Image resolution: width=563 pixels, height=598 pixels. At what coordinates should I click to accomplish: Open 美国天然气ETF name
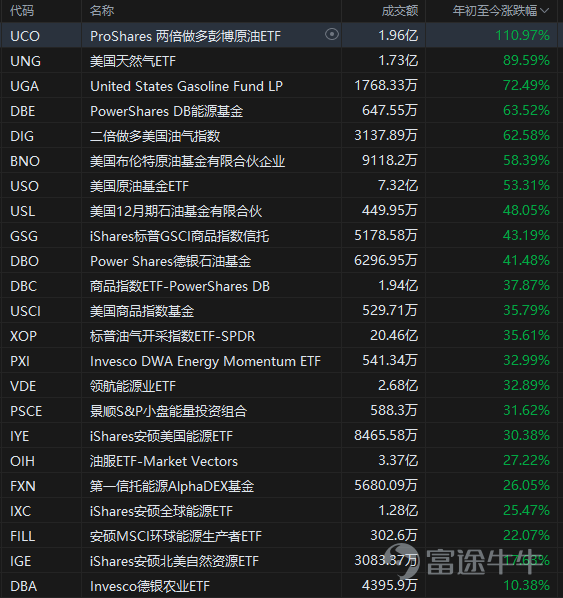coord(133,61)
